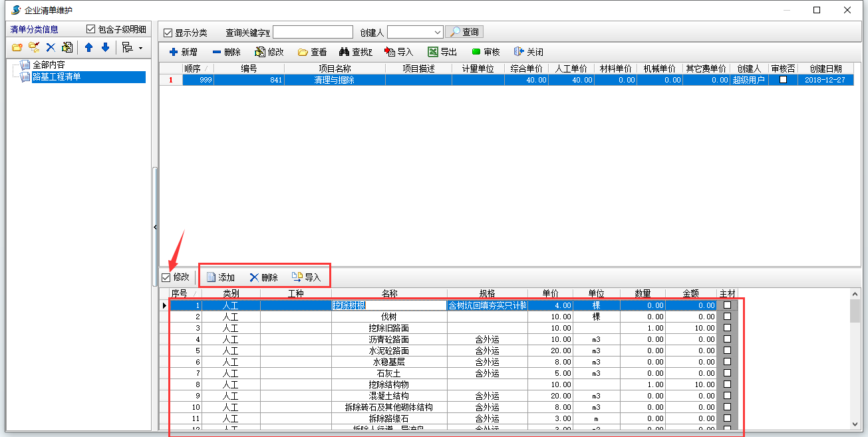Click 新增 in the main toolbar
The height and width of the screenshot is (437, 868).
click(x=183, y=52)
